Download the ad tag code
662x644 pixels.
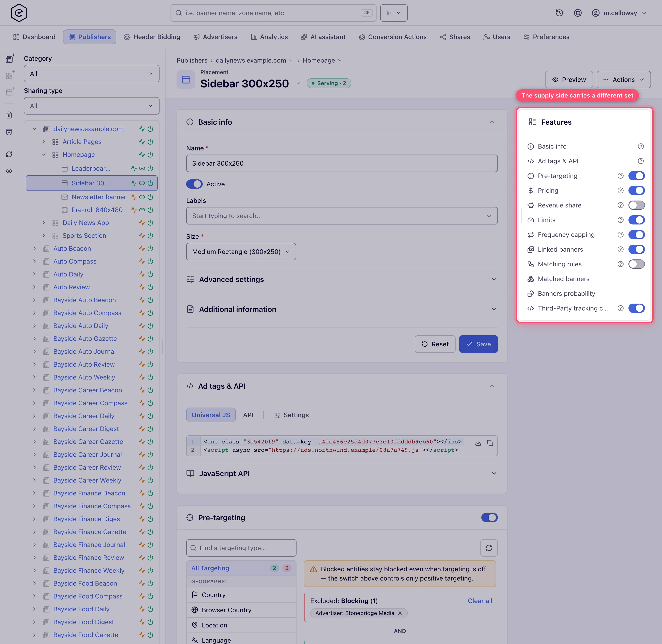click(478, 443)
